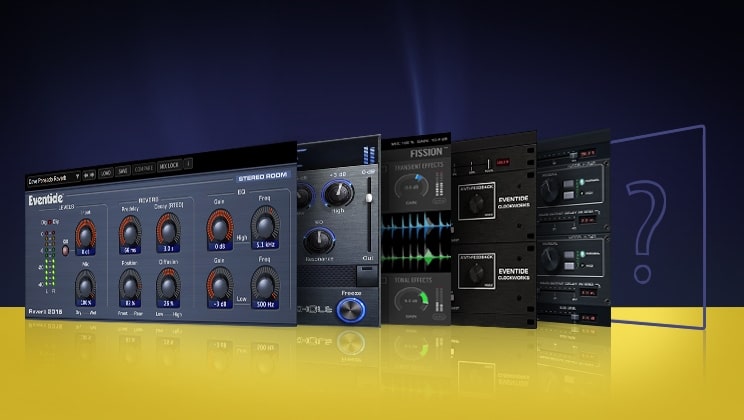744x420 pixels.
Task: Click the upper Antifeedback knob in Clockworks
Action: click(x=476, y=203)
